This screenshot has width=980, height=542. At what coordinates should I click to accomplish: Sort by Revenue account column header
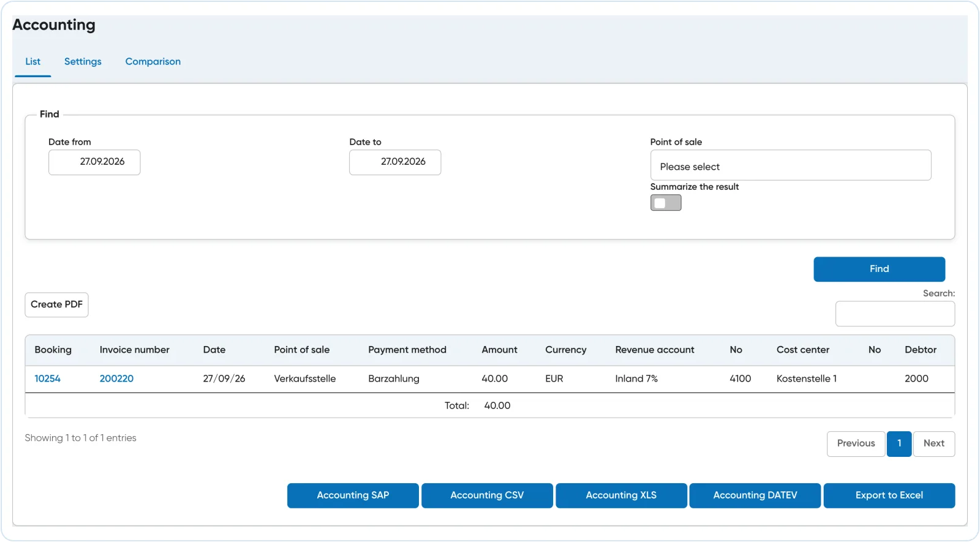click(x=655, y=350)
